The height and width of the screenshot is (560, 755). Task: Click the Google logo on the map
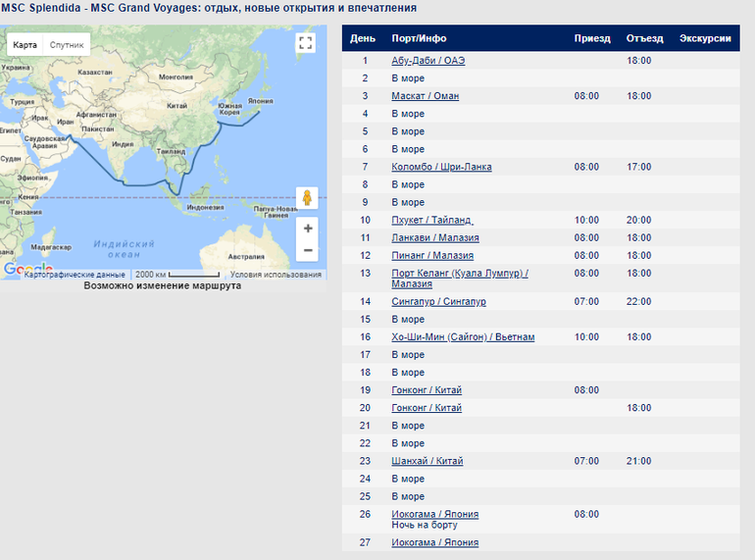tap(28, 270)
